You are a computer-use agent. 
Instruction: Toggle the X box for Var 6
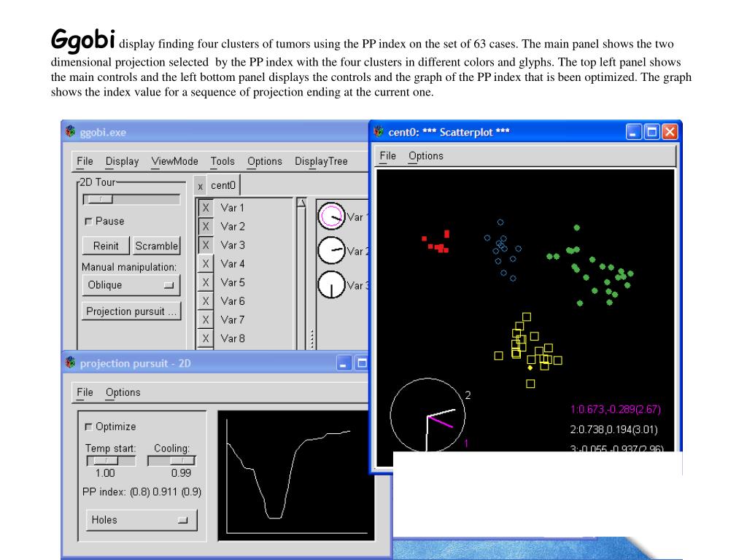click(205, 301)
